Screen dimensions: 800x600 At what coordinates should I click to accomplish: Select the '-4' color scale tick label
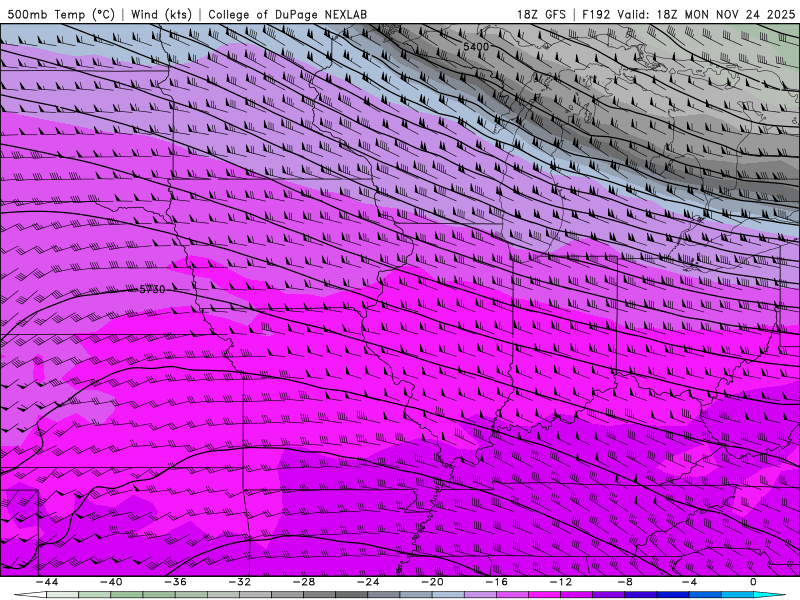point(689,582)
